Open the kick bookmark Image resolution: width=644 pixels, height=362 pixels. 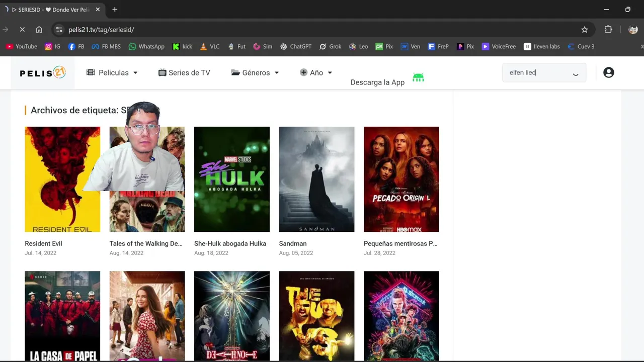(x=182, y=46)
